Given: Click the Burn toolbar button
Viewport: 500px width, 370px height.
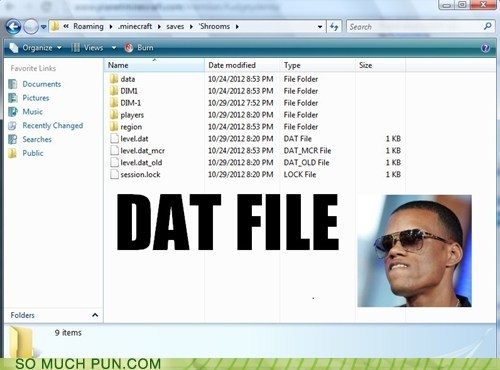Looking at the screenshot, I should [x=139, y=48].
